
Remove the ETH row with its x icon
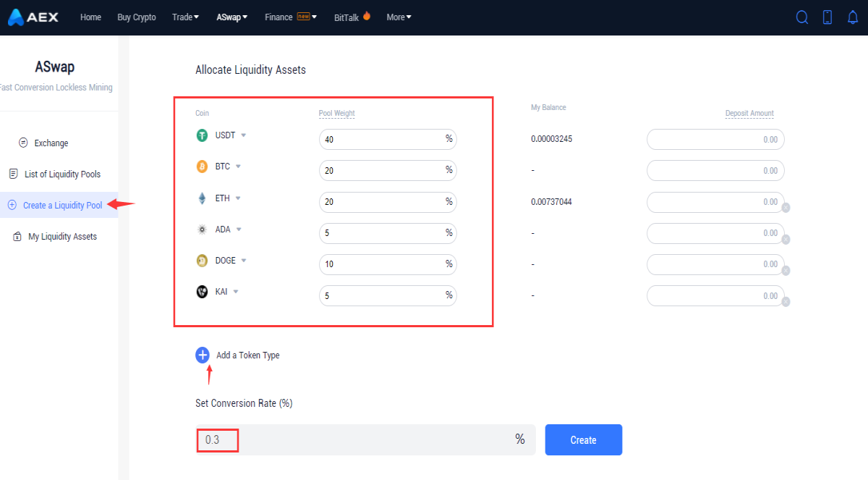(786, 208)
